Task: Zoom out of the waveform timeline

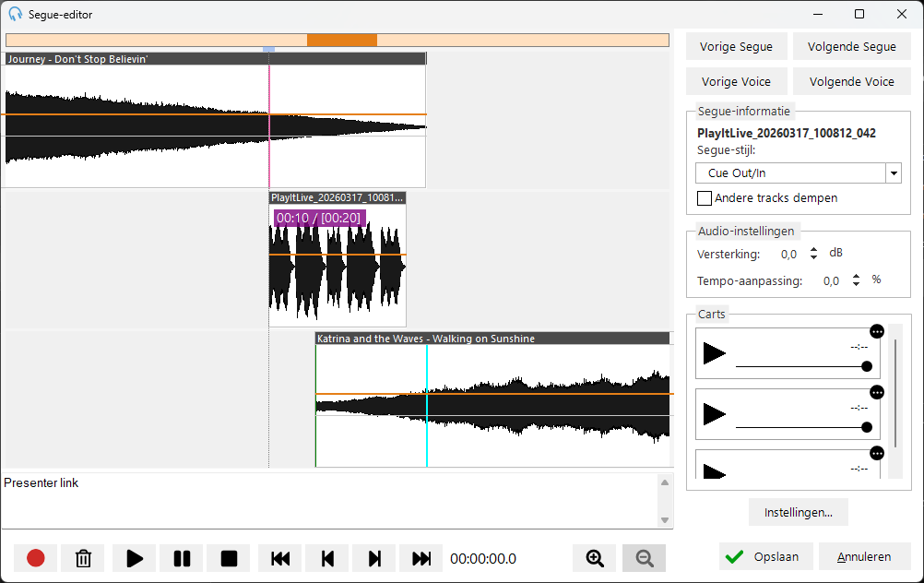Action: click(x=644, y=558)
